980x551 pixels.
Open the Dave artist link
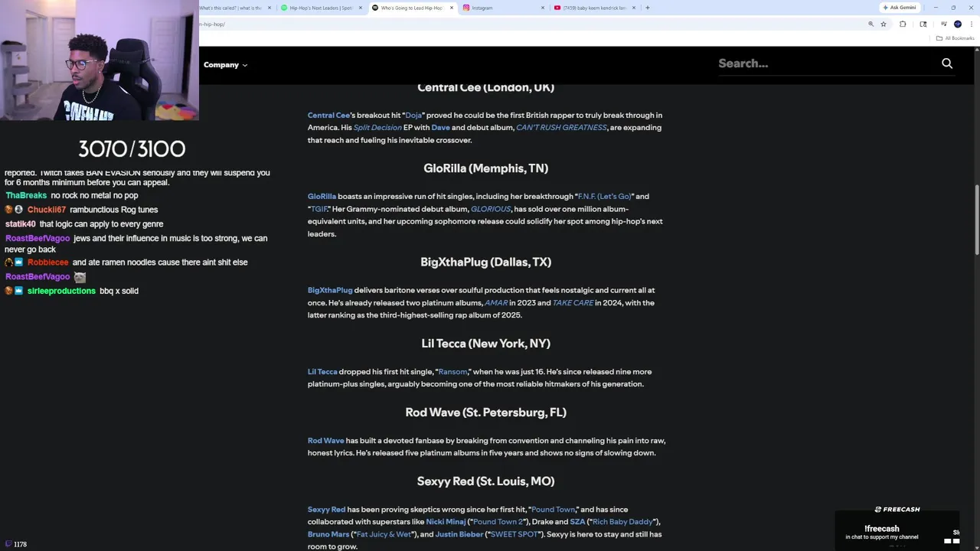[440, 128]
